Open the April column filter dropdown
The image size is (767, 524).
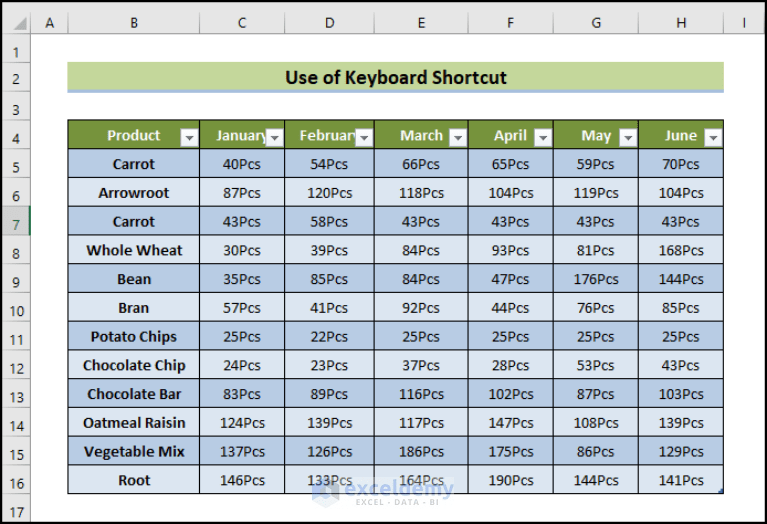tap(543, 138)
